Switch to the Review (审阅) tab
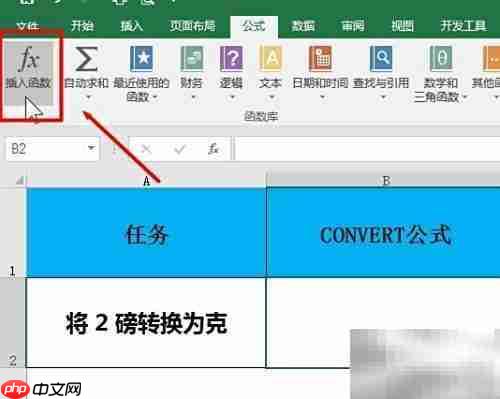The image size is (500, 399). point(353,26)
